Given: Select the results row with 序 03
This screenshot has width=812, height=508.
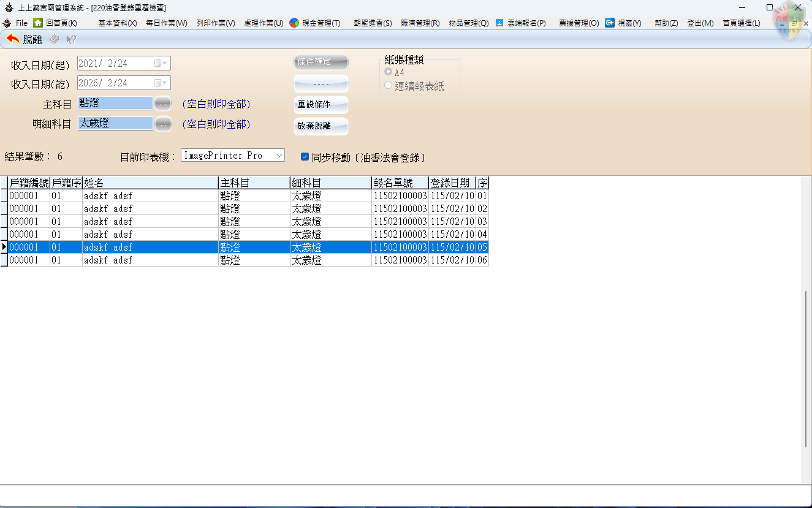Looking at the screenshot, I should point(245,221).
